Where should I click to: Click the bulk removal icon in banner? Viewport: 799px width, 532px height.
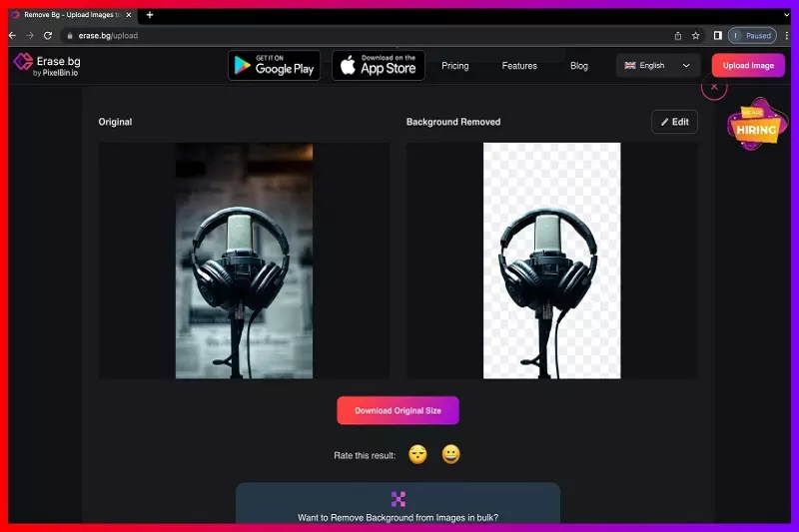click(x=399, y=499)
